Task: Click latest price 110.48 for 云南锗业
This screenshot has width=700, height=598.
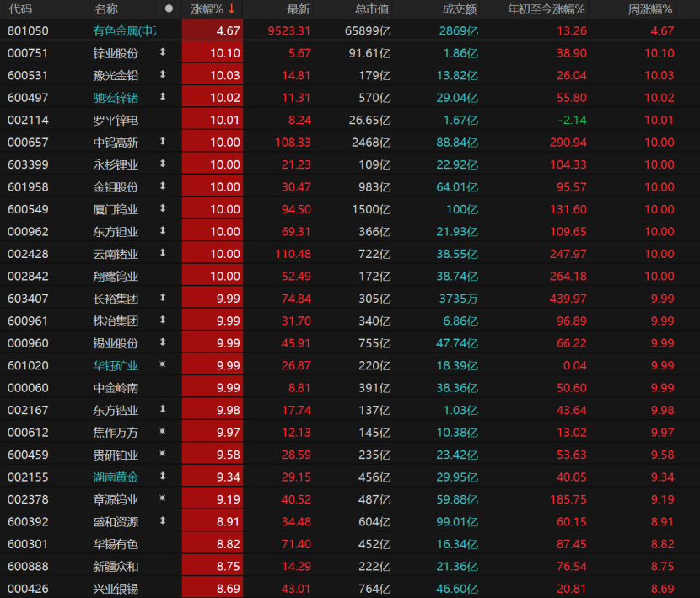Action: (293, 254)
